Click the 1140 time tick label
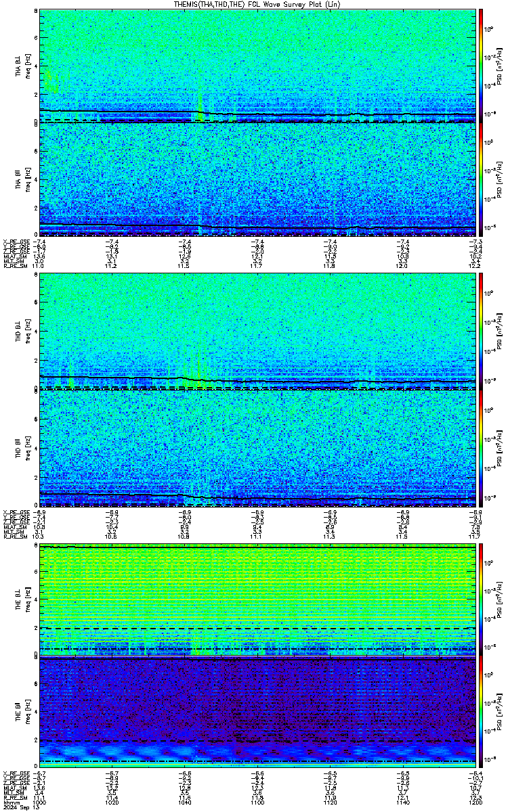This screenshot has width=508, height=812. tap(402, 803)
